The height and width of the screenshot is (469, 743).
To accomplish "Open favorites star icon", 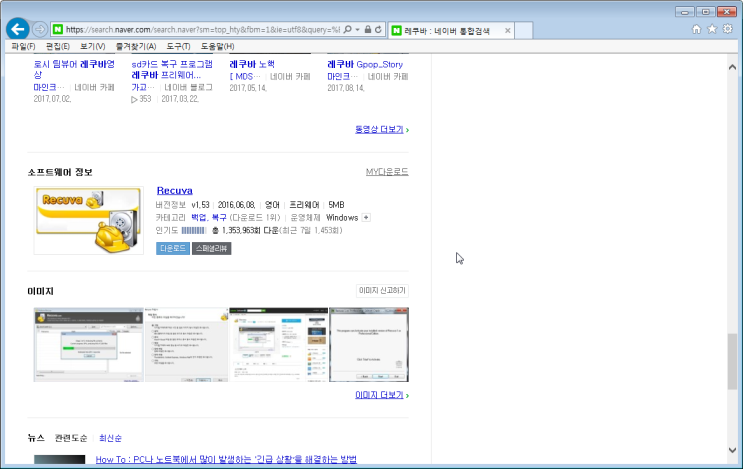I will point(712,29).
